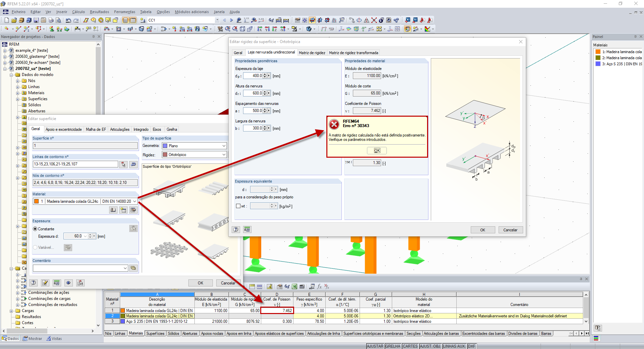Open the Comentário dropdown
Screen dimensions: 644x349
pos(125,268)
